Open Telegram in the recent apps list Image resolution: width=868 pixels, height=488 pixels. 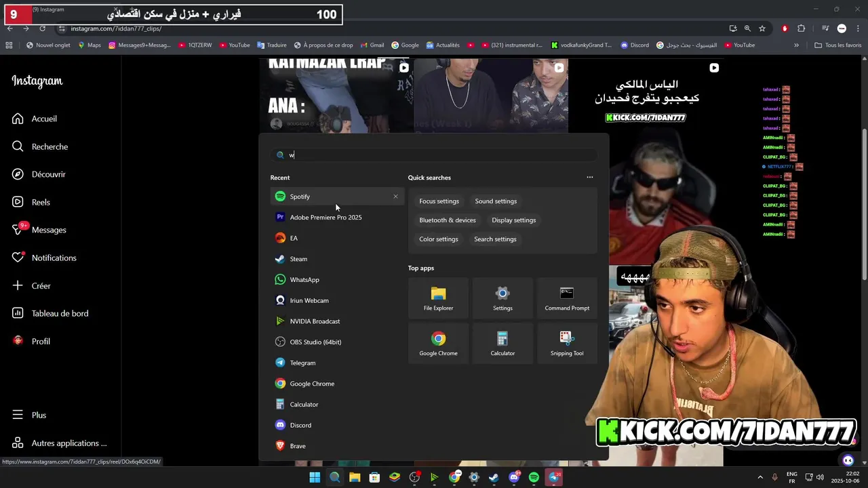336,363
